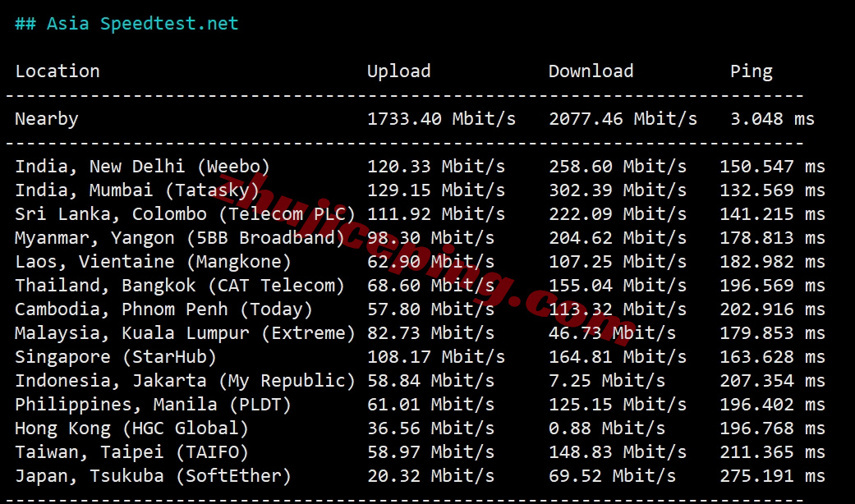855x504 pixels.
Task: Click "India, Mumbai (Tatasky)" location text
Action: pos(137,190)
